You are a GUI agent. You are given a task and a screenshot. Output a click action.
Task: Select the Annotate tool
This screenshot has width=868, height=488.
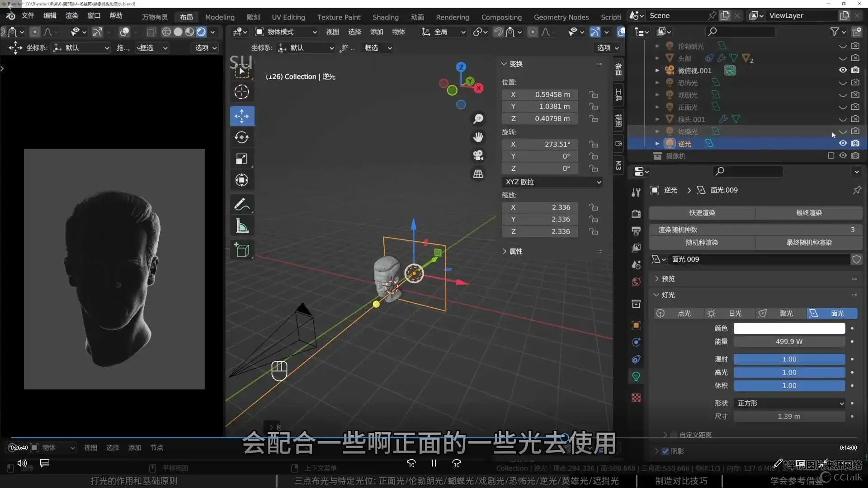click(242, 204)
